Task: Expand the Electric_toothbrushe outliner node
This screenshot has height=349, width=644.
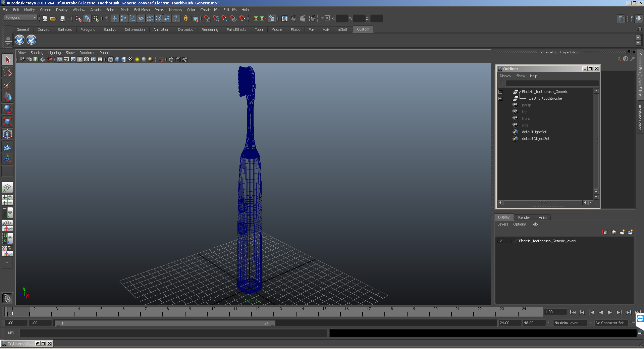Action: pyautogui.click(x=500, y=98)
